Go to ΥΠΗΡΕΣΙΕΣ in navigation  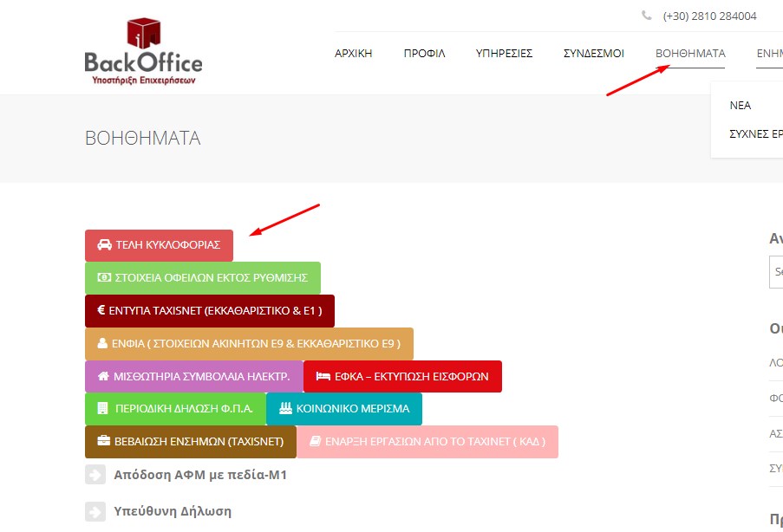(x=504, y=54)
